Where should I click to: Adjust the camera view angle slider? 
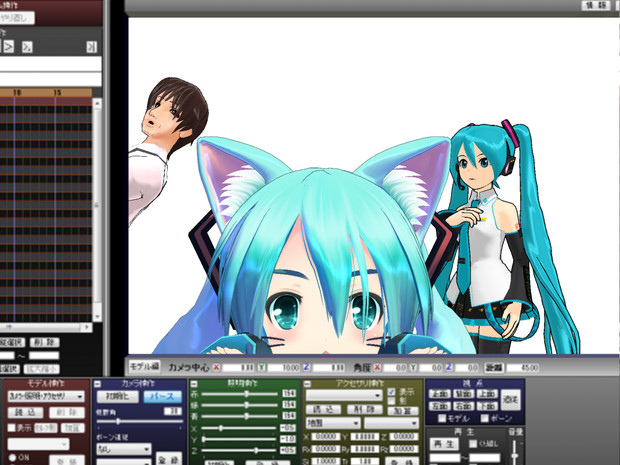(x=140, y=422)
